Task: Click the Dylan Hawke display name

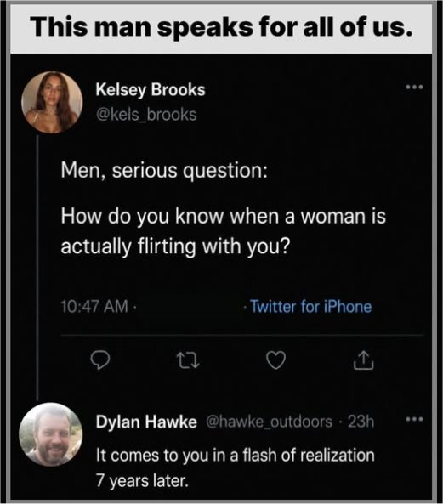Action: (146, 422)
